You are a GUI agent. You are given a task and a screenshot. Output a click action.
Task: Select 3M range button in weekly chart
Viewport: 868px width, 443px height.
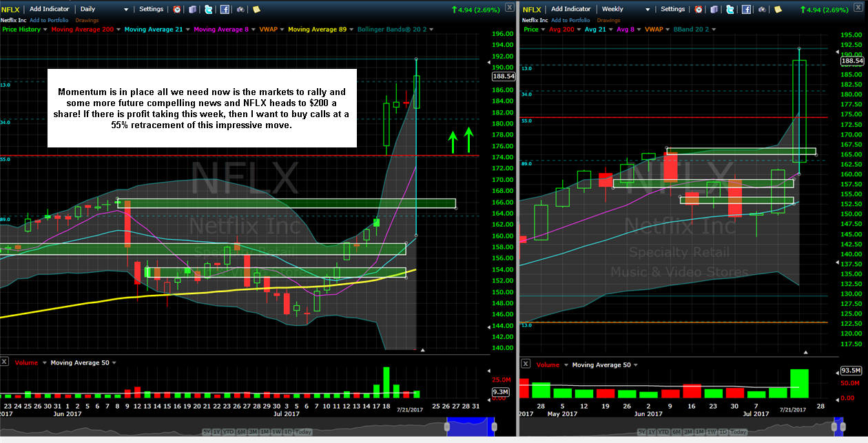point(688,432)
